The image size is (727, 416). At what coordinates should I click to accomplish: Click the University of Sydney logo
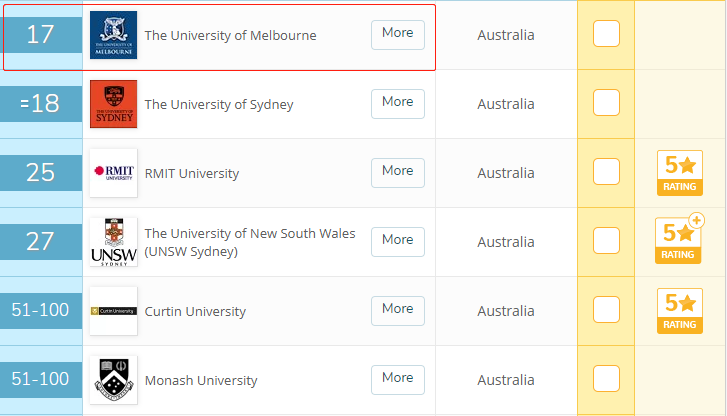[x=114, y=104]
